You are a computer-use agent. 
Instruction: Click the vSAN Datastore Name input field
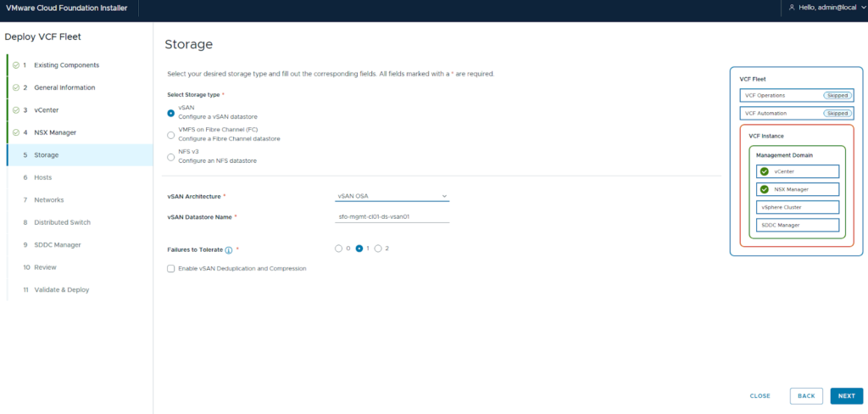pos(392,216)
